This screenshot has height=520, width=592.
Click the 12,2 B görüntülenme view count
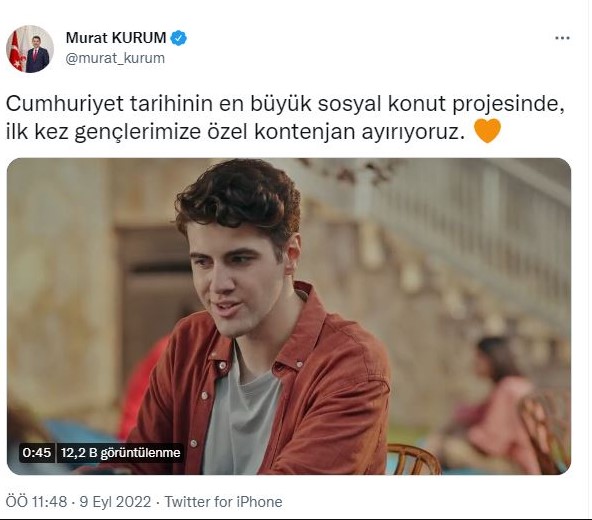click(x=120, y=452)
